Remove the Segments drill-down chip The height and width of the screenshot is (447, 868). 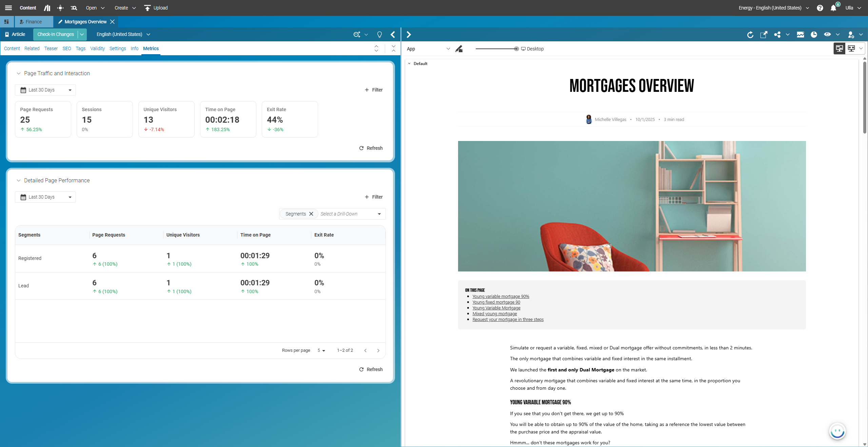click(311, 214)
